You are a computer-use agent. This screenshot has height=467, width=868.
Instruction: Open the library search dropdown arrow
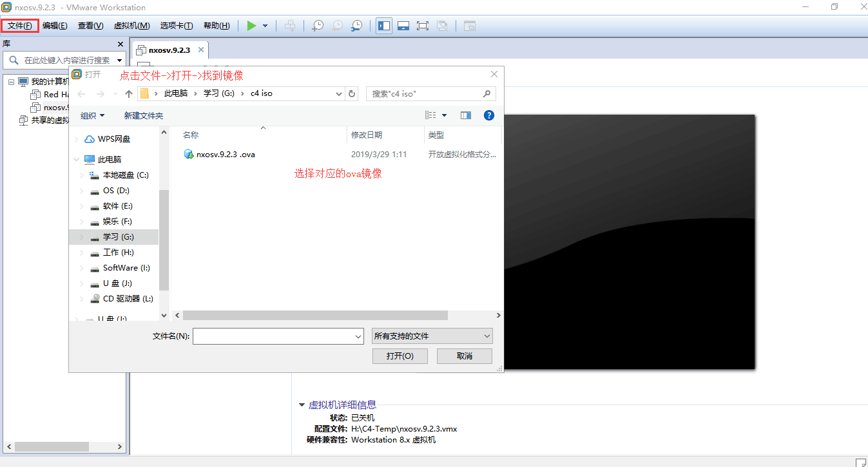pyautogui.click(x=120, y=60)
